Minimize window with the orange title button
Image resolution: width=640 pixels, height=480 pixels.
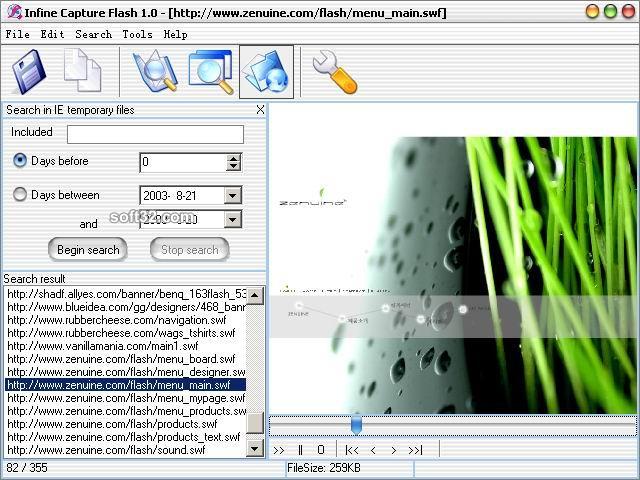click(x=592, y=11)
